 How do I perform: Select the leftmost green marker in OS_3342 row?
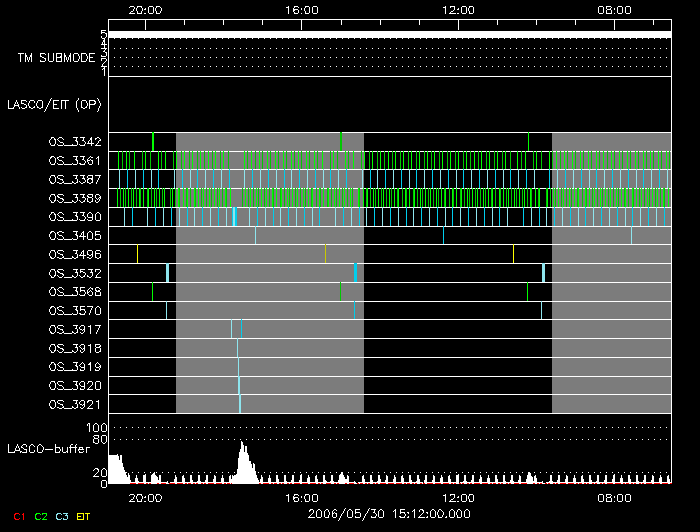coord(153,142)
